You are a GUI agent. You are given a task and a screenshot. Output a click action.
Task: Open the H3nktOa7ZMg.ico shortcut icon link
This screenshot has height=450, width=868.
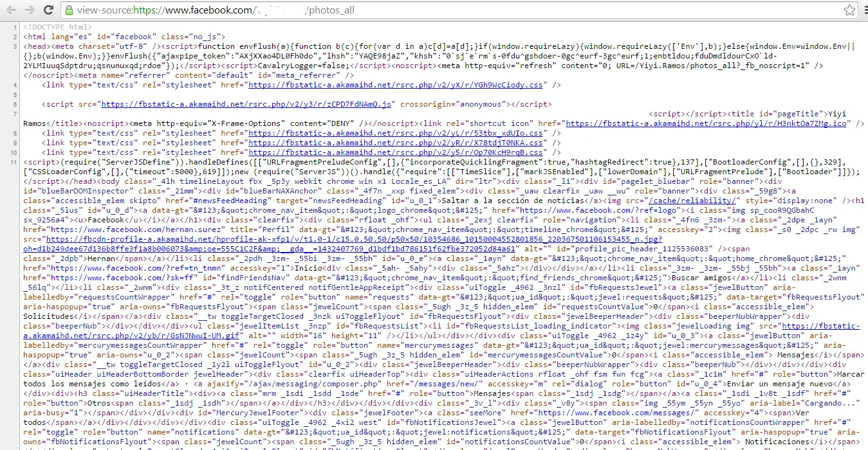pos(707,123)
